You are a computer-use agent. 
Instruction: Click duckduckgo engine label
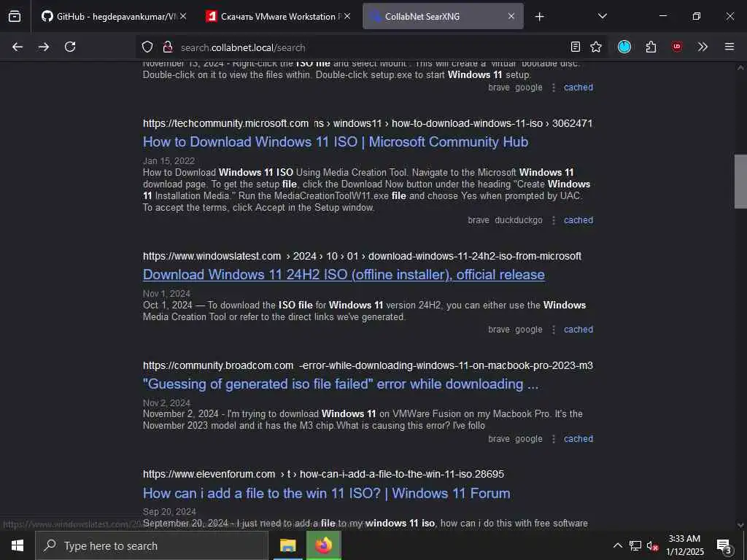[519, 220]
